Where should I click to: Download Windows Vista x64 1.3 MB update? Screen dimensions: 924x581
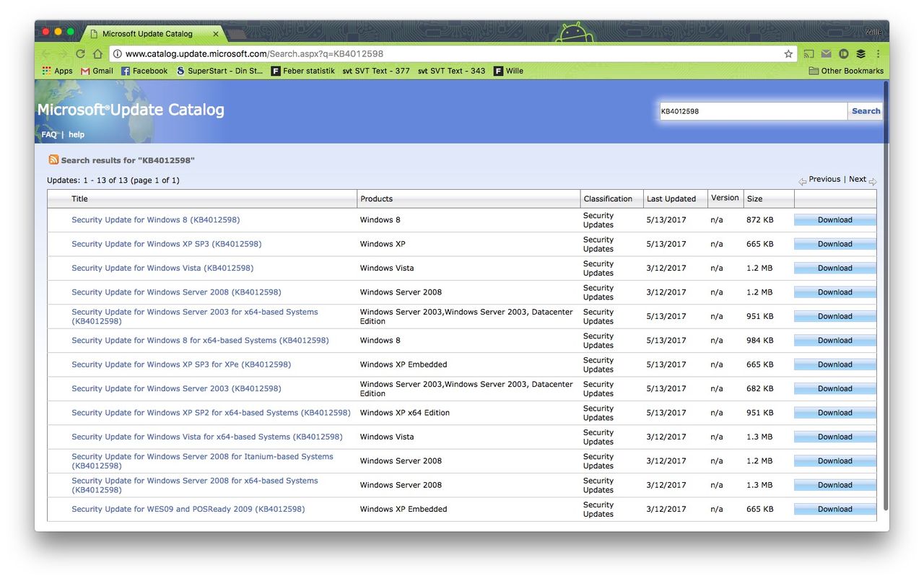click(834, 437)
